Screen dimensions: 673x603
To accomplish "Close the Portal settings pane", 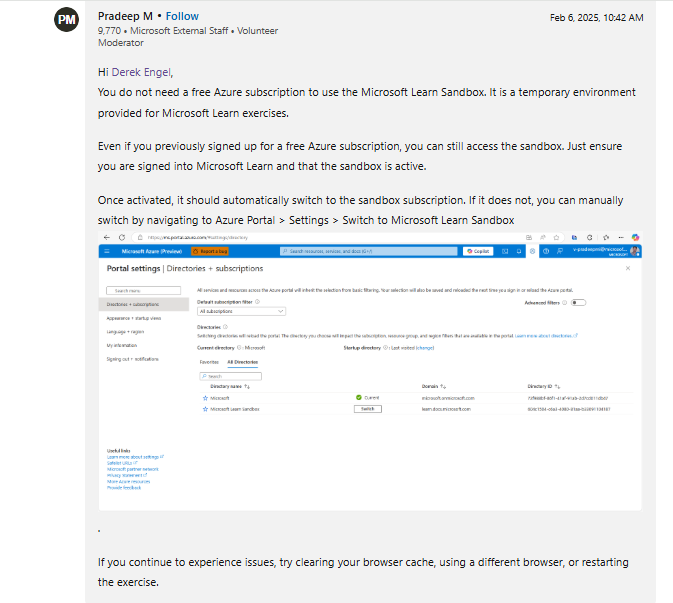I will (628, 268).
